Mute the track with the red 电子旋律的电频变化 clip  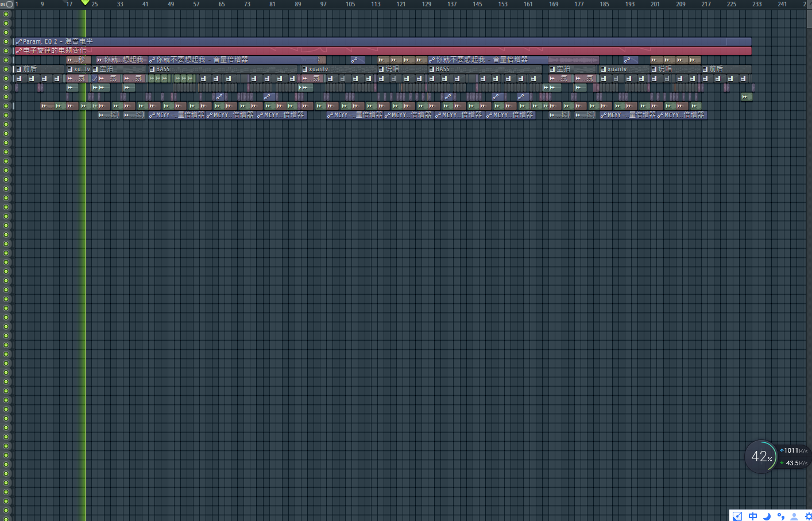6,51
